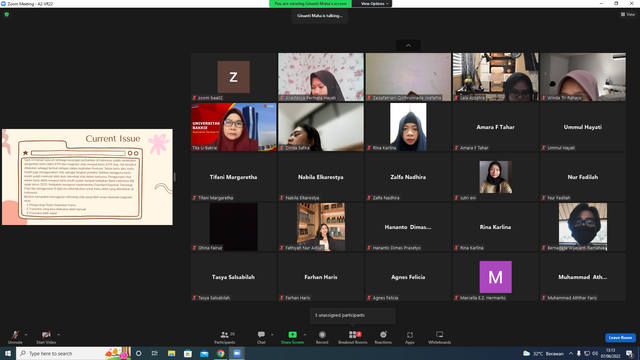Open Breakout Rooms
This screenshot has width=640, height=360.
tap(353, 337)
